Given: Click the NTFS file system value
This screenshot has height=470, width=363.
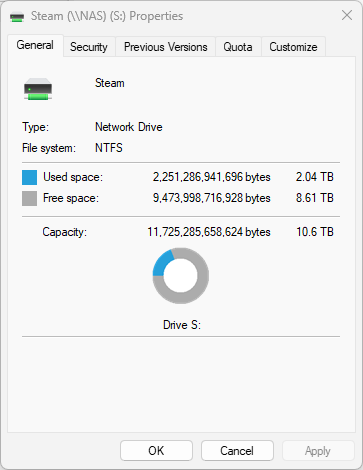Looking at the screenshot, I should coord(109,148).
